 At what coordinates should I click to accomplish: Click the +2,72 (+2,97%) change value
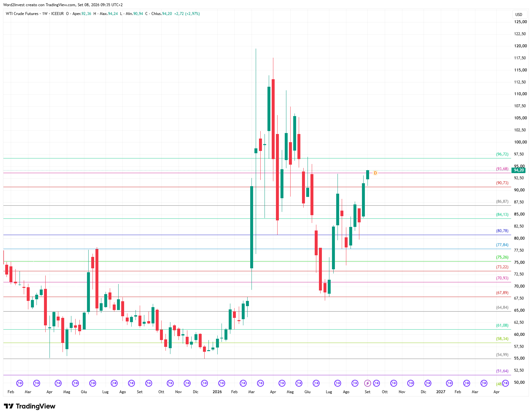187,14
